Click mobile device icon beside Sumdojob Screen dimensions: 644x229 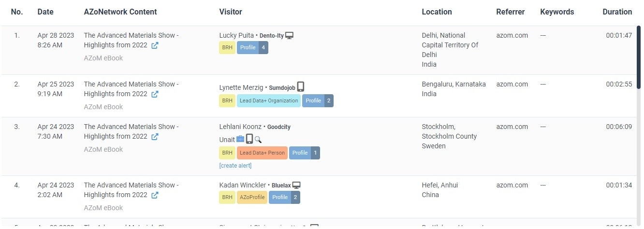301,86
